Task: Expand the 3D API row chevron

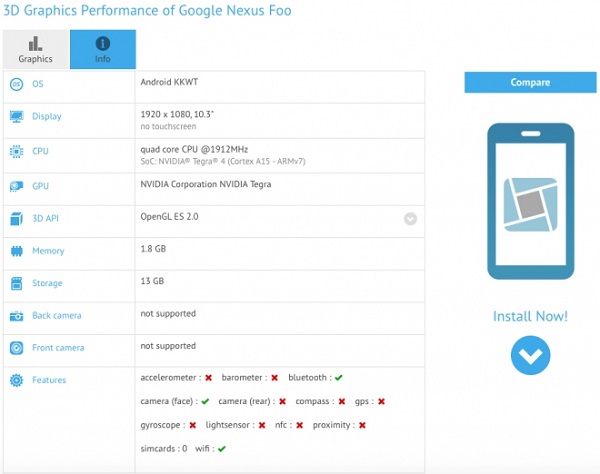Action: (410, 219)
